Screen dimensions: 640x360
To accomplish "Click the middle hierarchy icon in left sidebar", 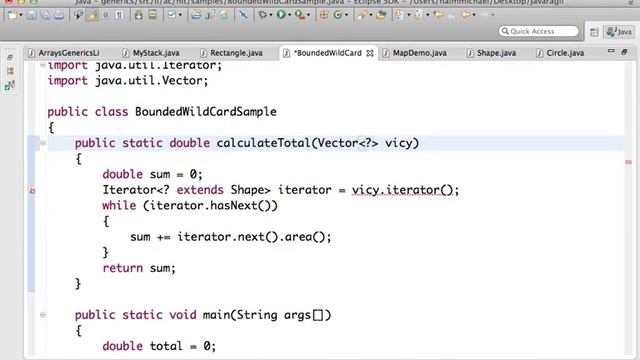I will (10, 71).
